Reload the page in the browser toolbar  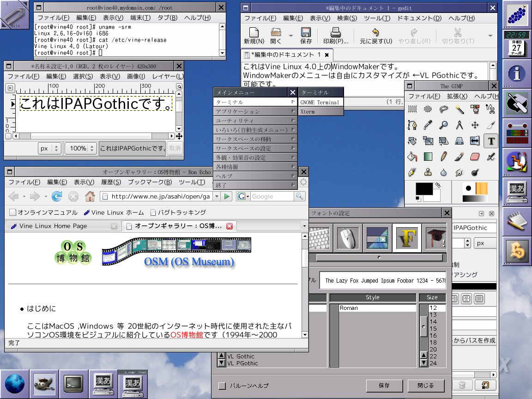(x=57, y=196)
